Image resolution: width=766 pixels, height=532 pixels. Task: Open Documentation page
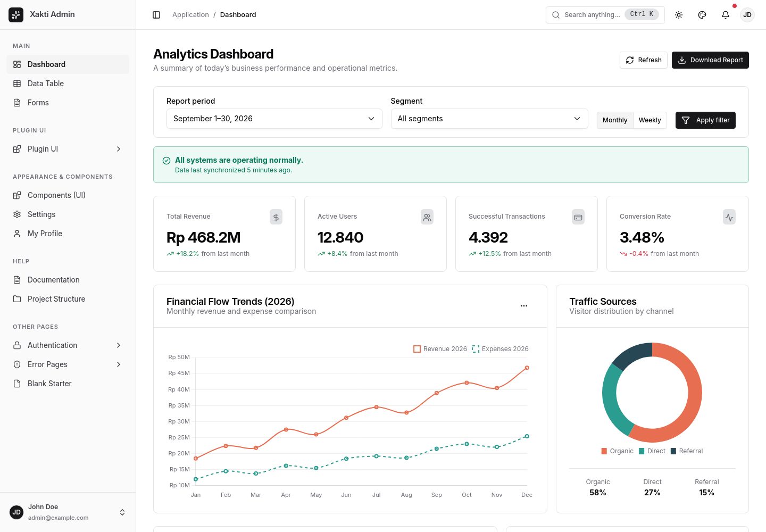click(68, 280)
